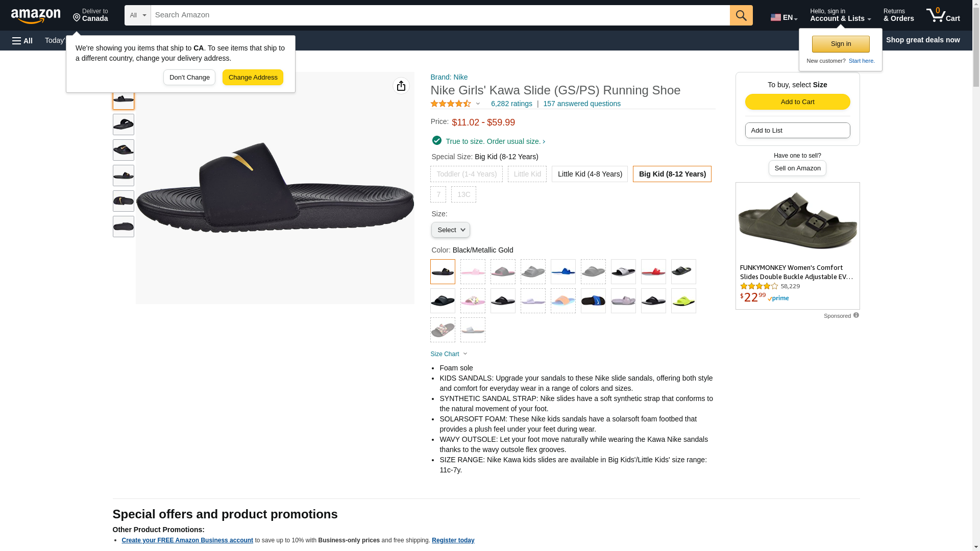Viewport: 980px width, 551px height.
Task: Select Big Kid (8-12 Years) size option
Action: 672,174
